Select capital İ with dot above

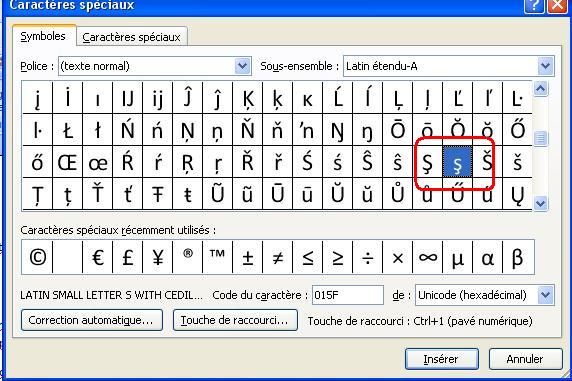pyautogui.click(x=67, y=98)
